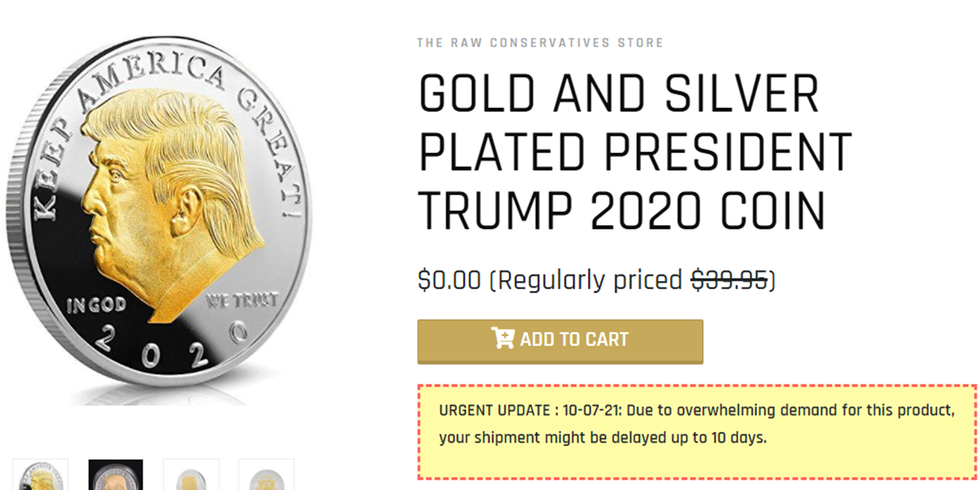The height and width of the screenshot is (490, 980).
Task: Click the crossed-out $39.95 price
Action: pos(729,280)
